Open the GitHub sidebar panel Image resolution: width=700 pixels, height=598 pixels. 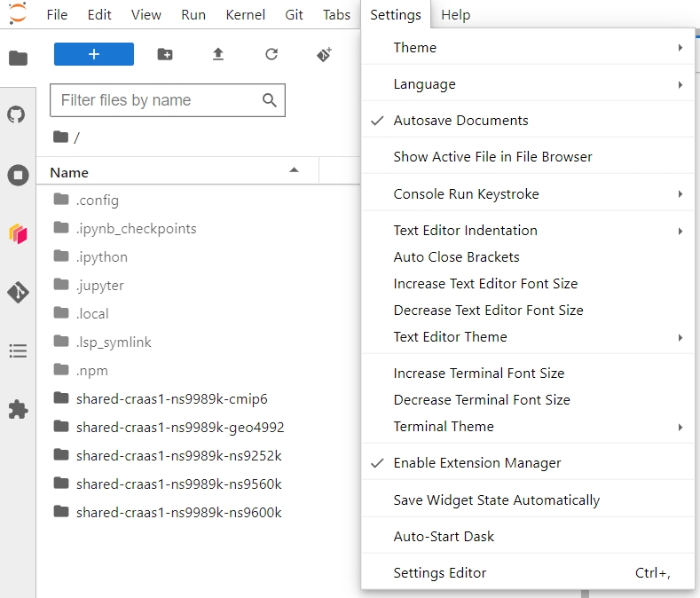tap(17, 114)
